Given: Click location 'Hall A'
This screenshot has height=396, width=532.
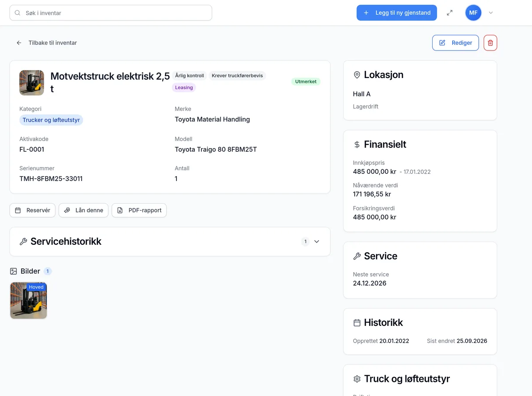Looking at the screenshot, I should pos(362,94).
